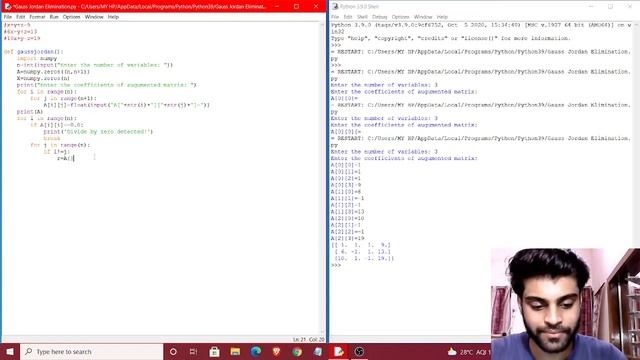Open the Shell menu in Python Shell
Image resolution: width=640 pixels, height=360 pixels.
362,17
